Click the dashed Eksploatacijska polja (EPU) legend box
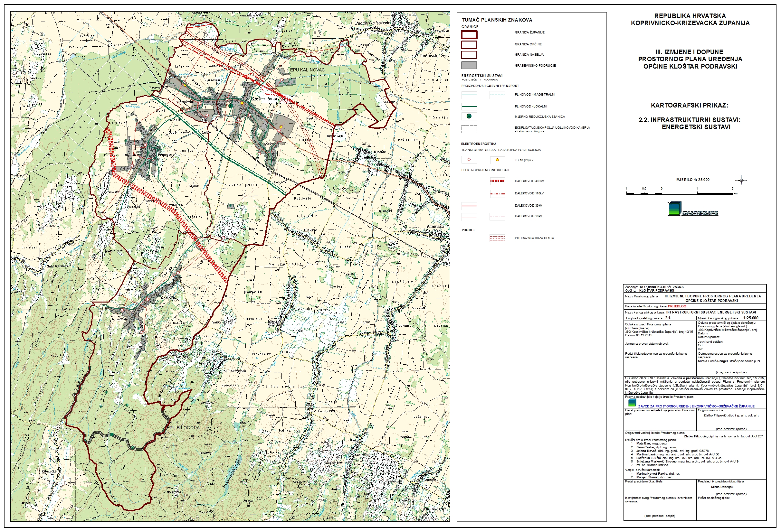 click(469, 129)
